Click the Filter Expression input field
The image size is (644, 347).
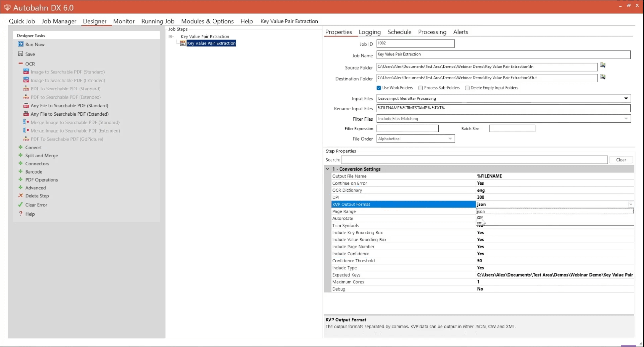pos(407,128)
